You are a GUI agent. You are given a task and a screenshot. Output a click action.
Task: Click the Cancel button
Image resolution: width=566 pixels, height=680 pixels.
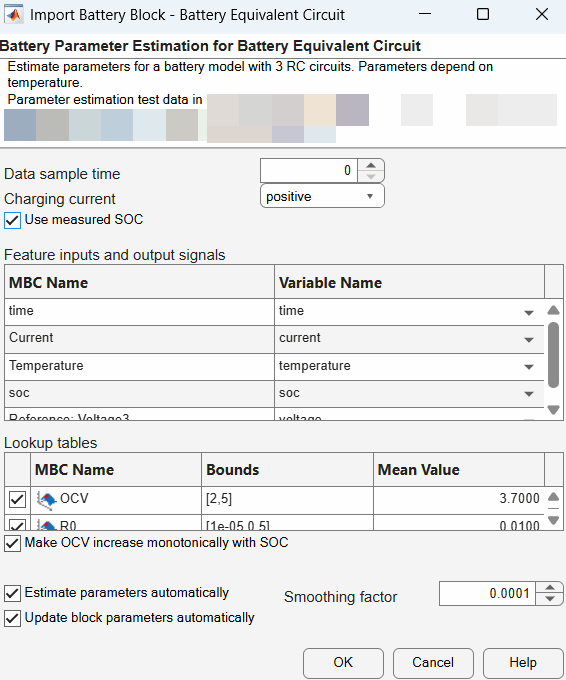pyautogui.click(x=433, y=663)
